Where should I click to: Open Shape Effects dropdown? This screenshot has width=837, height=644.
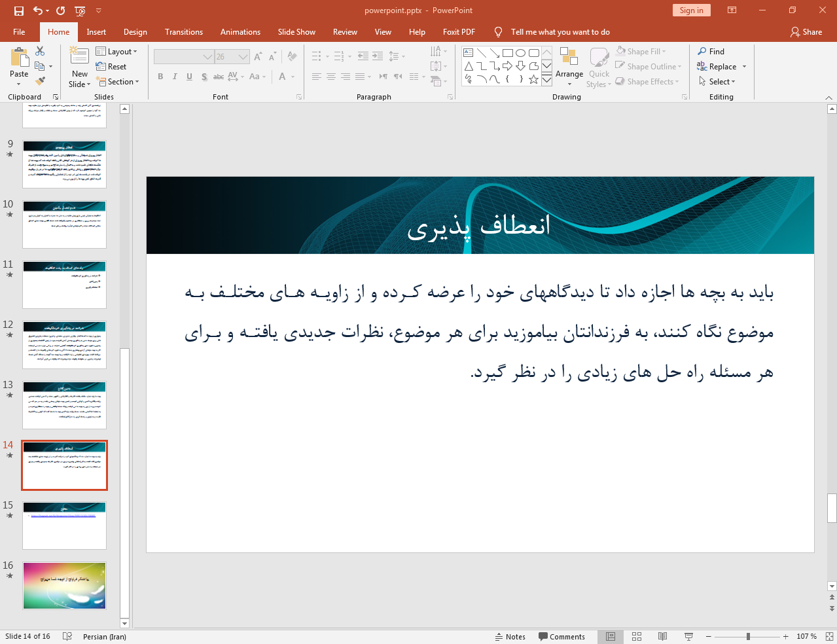point(647,82)
